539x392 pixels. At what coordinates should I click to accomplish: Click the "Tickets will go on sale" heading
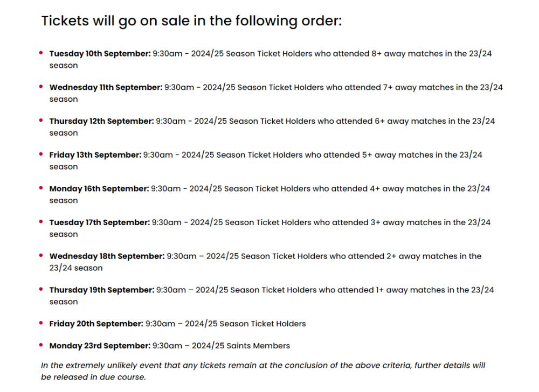(x=191, y=21)
